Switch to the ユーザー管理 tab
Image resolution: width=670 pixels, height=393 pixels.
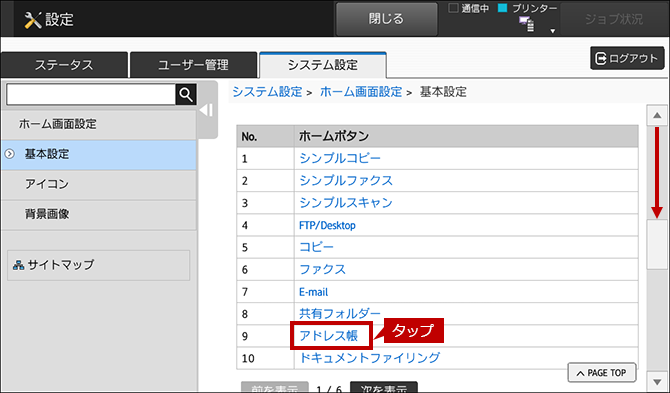[x=193, y=65]
